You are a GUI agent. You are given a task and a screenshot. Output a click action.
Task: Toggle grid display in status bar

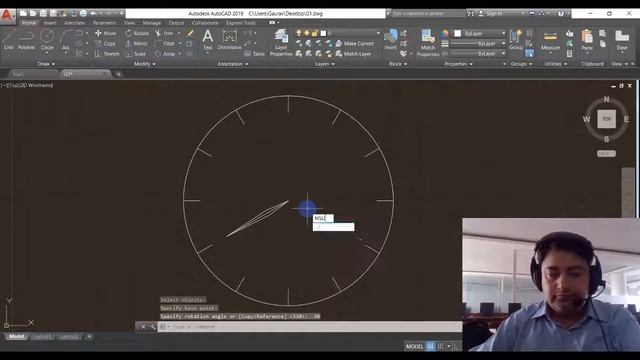[x=431, y=346]
